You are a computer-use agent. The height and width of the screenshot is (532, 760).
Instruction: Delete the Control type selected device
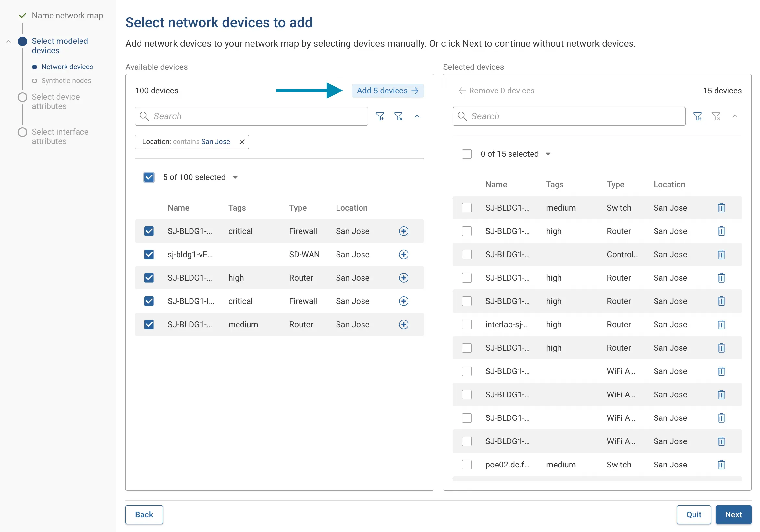pyautogui.click(x=721, y=254)
